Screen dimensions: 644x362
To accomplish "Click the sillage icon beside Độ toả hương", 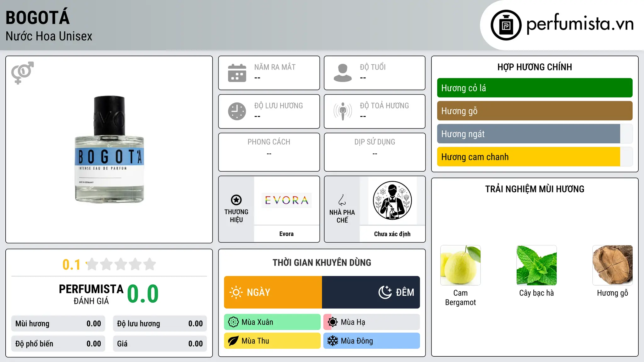I will pos(343,111).
